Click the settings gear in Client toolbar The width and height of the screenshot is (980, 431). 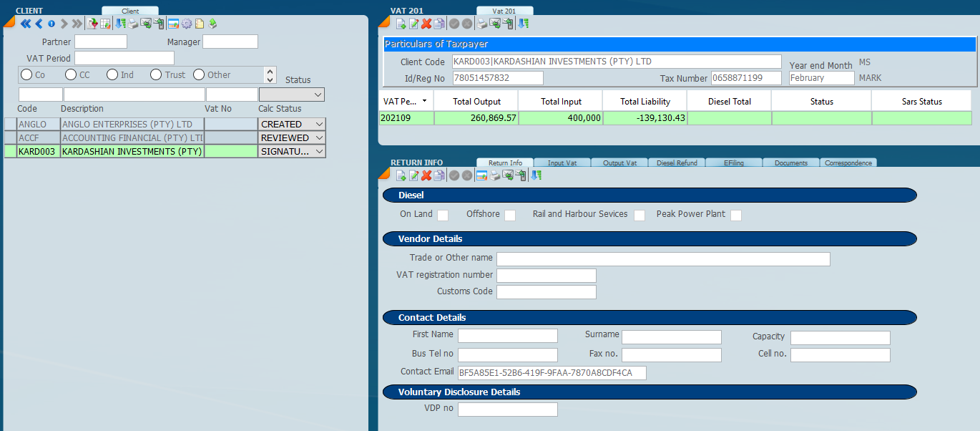tap(187, 24)
